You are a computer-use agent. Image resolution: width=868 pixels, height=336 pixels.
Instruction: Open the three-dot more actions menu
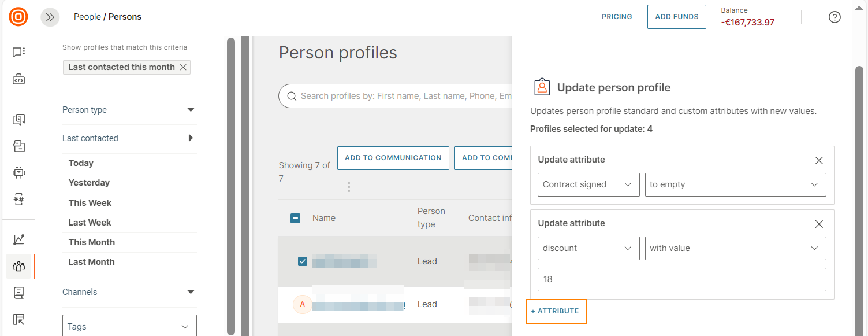click(x=349, y=187)
